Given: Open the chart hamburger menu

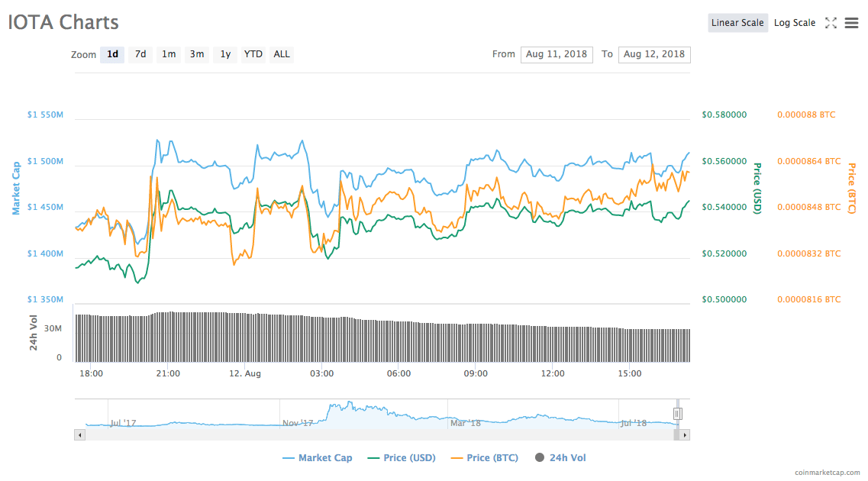Looking at the screenshot, I should (852, 23).
